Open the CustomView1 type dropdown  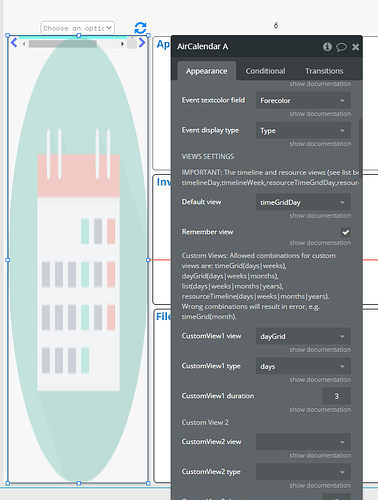[303, 366]
